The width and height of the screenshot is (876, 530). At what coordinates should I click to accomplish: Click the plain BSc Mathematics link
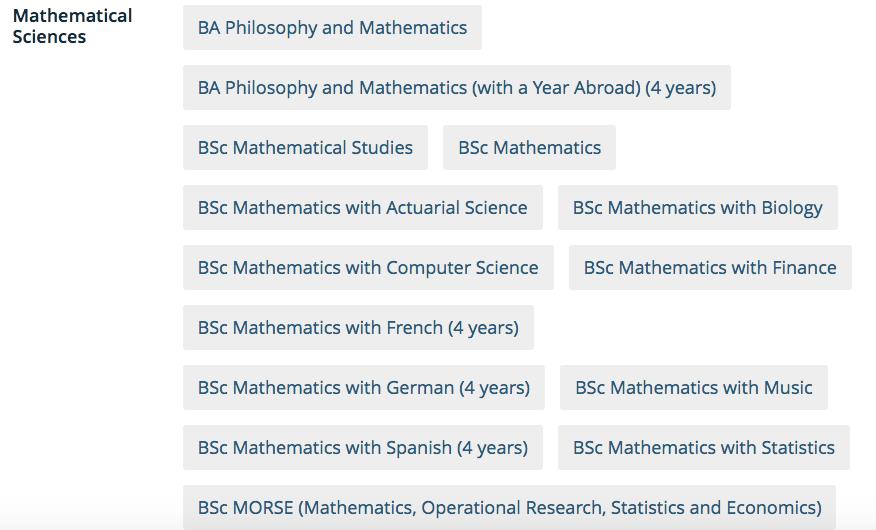pos(529,148)
